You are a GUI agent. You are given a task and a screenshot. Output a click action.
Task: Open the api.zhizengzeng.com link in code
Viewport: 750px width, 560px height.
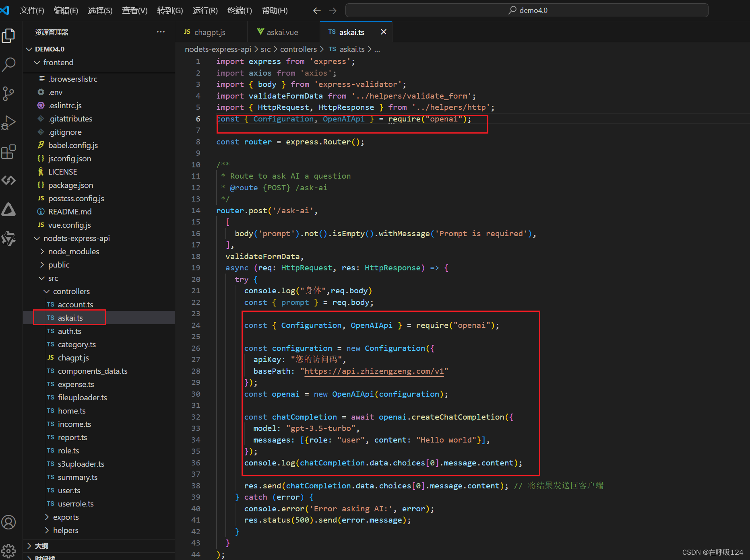[374, 371]
